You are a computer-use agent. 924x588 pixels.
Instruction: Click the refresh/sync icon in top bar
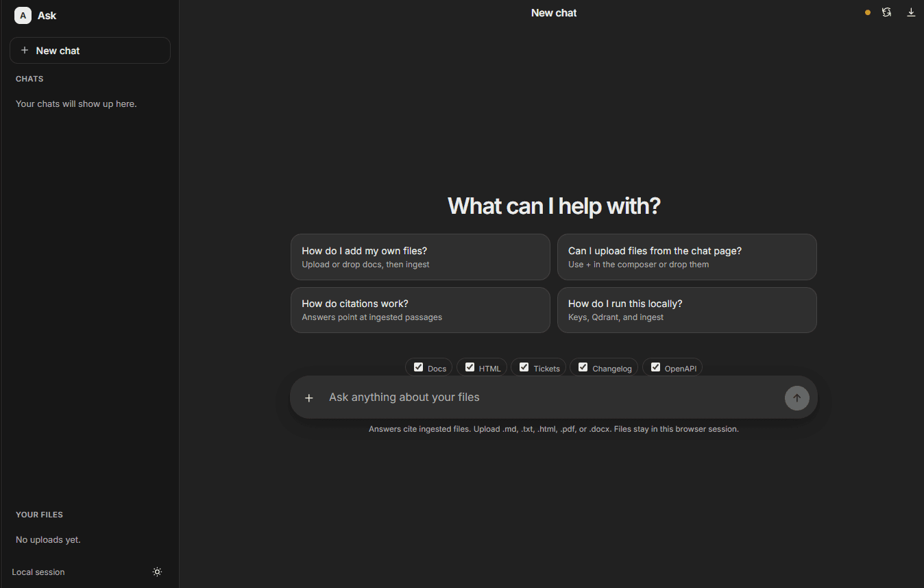click(886, 12)
